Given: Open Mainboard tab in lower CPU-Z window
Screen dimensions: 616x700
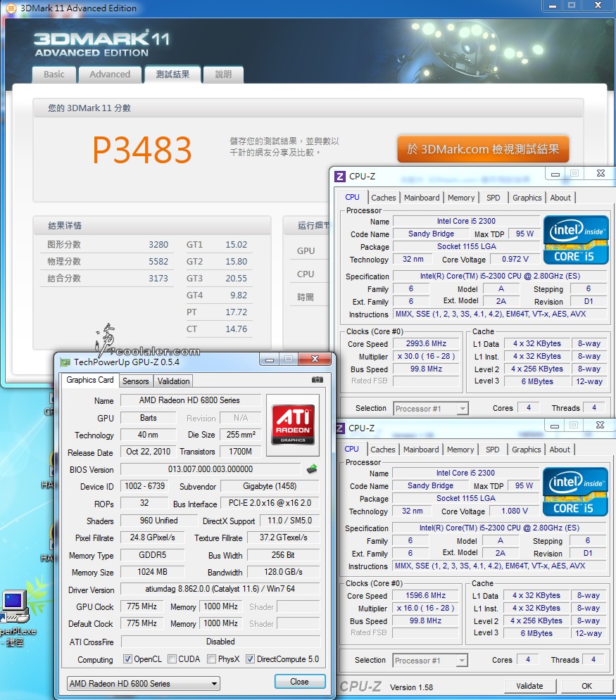Looking at the screenshot, I should click(421, 450).
